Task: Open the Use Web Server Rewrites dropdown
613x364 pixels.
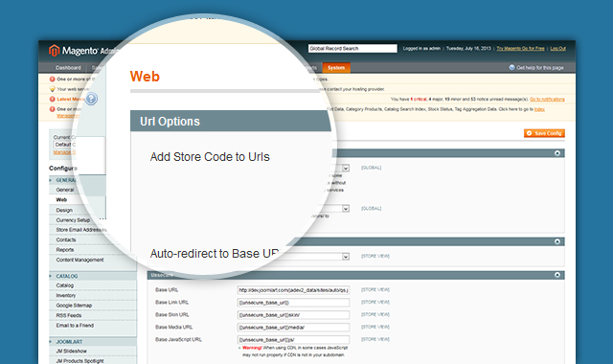Action: [x=346, y=257]
